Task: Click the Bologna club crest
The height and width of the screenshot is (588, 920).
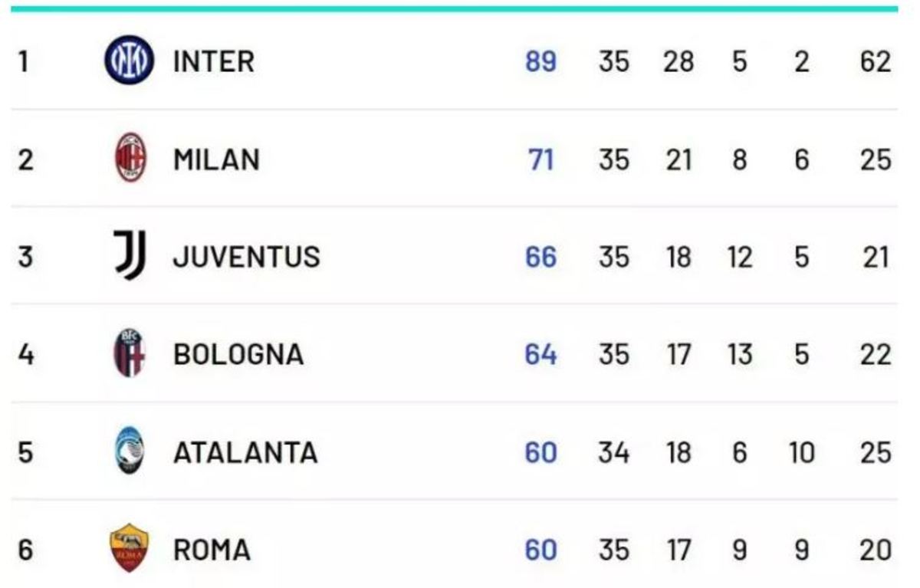Action: 130,353
